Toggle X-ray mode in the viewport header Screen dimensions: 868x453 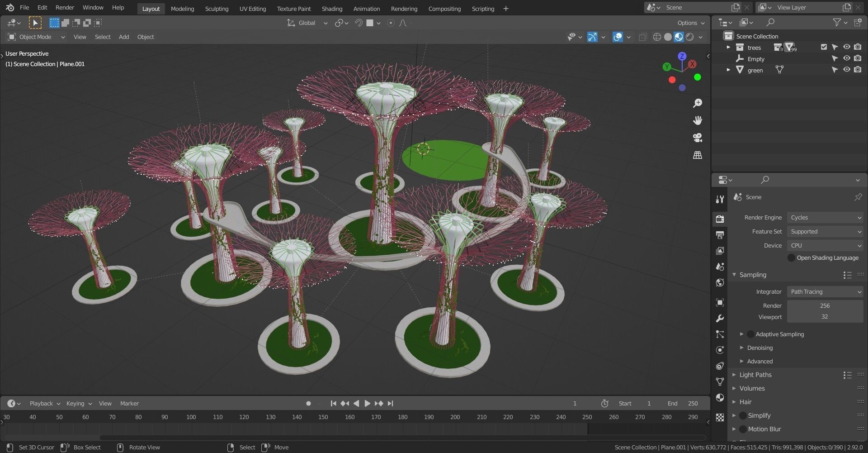(x=642, y=37)
